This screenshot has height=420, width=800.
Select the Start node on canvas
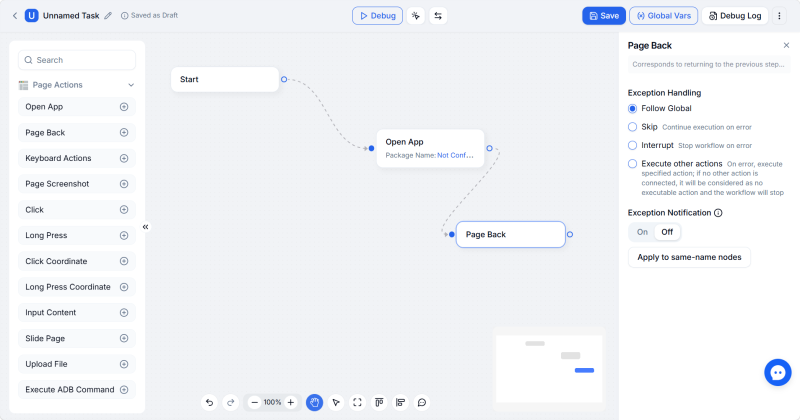pos(225,79)
